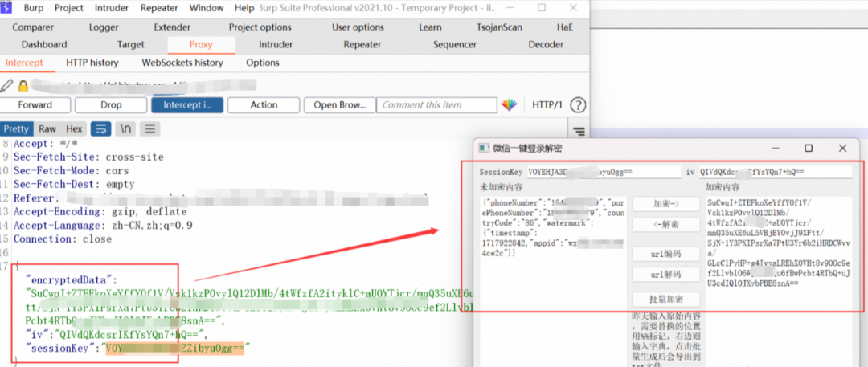The image size is (868, 367).
Task: Open the help question mark icon
Action: point(578,104)
